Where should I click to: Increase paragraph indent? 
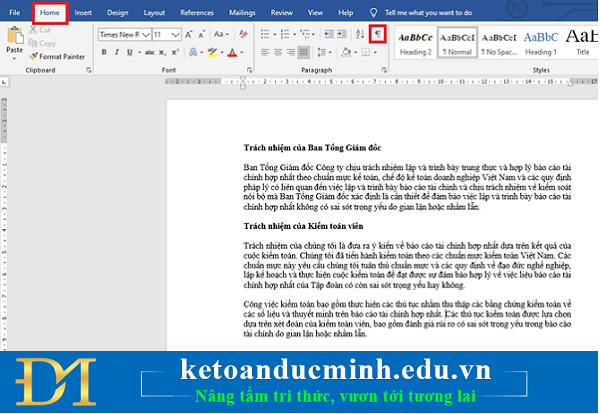click(x=342, y=34)
